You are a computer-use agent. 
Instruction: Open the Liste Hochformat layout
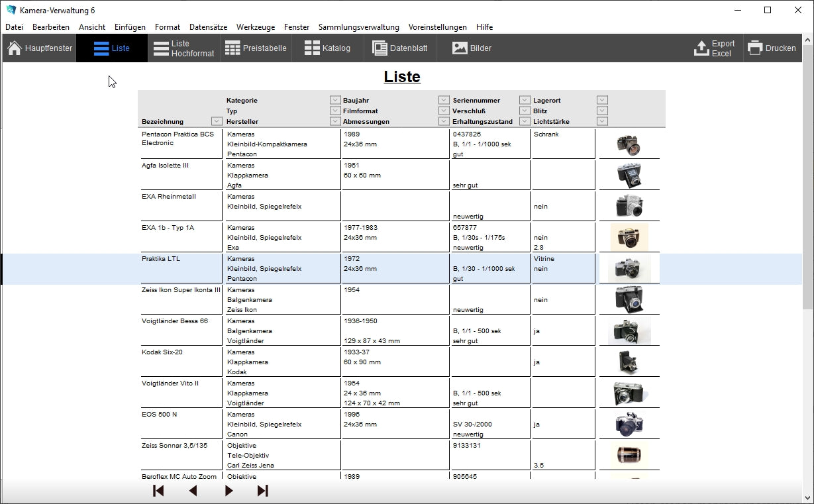click(184, 48)
